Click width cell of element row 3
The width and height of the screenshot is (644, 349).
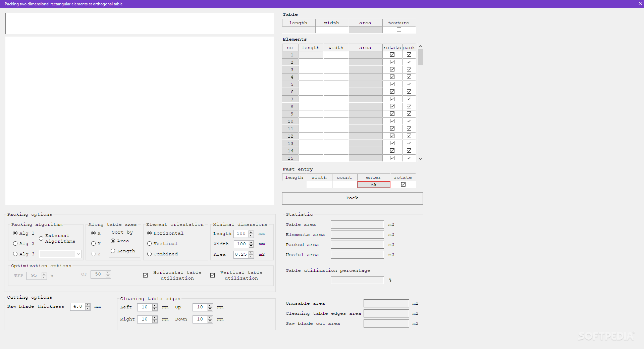pyautogui.click(x=336, y=69)
